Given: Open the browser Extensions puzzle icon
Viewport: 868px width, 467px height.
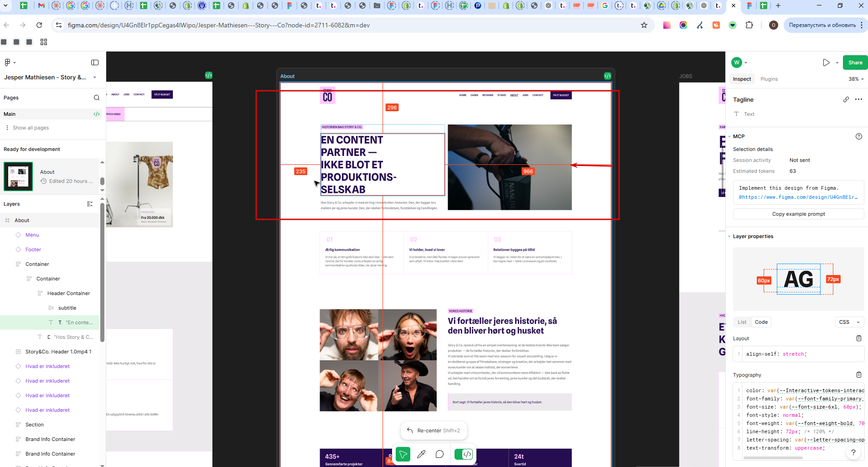Looking at the screenshot, I should 749,25.
